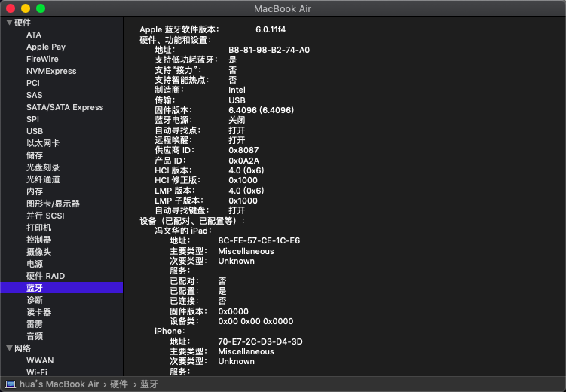This screenshot has width=566, height=392.
Task: Click the vendor ID value 0x8087
Action: (x=243, y=150)
